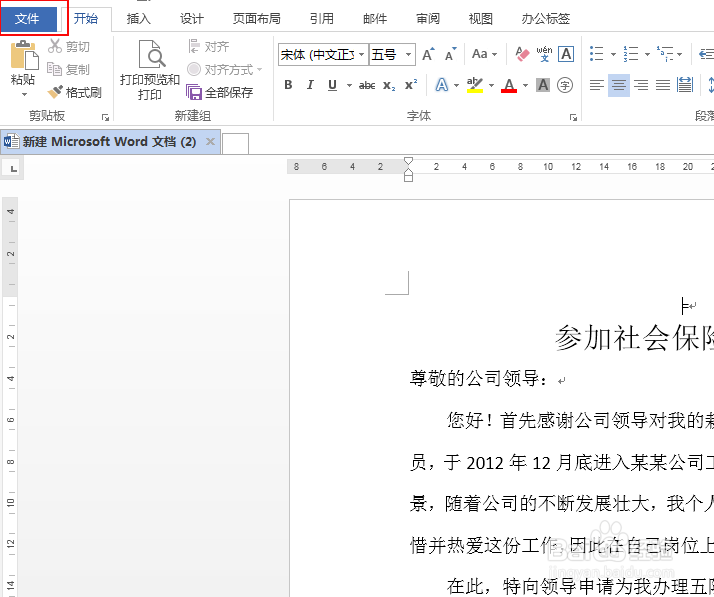
Task: Toggle italic formatting
Action: click(x=310, y=85)
